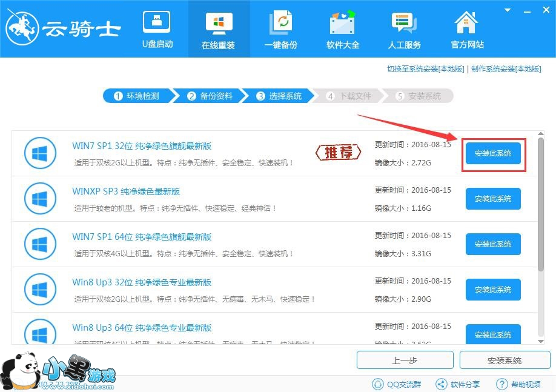
Task: Open WIN7 SP1 32位 纯净绿色旗舰最新版 title
Action: coord(142,146)
